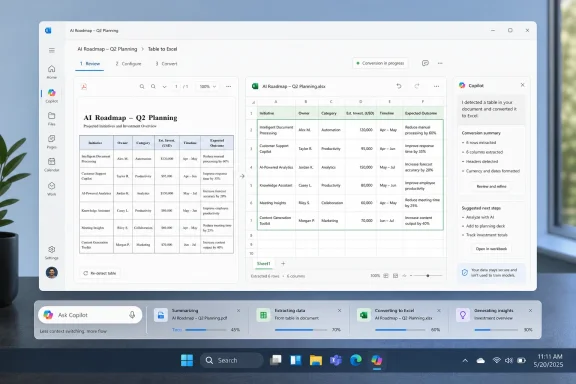Open Files in the sidebar
The image size is (576, 384).
pyautogui.click(x=51, y=119)
